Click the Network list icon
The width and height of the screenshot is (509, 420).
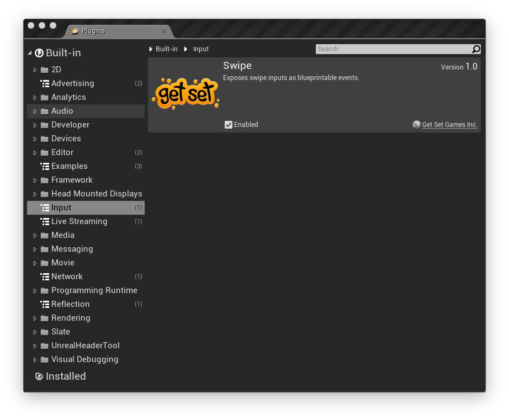pyautogui.click(x=45, y=277)
